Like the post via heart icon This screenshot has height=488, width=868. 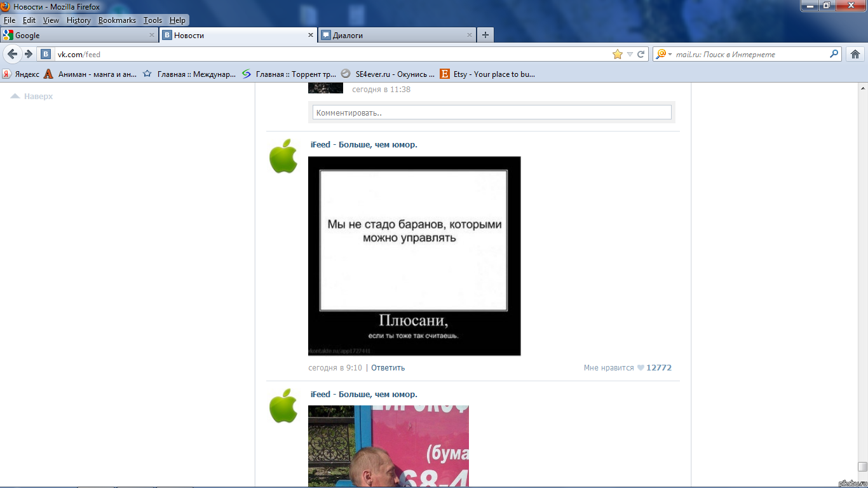click(x=641, y=368)
